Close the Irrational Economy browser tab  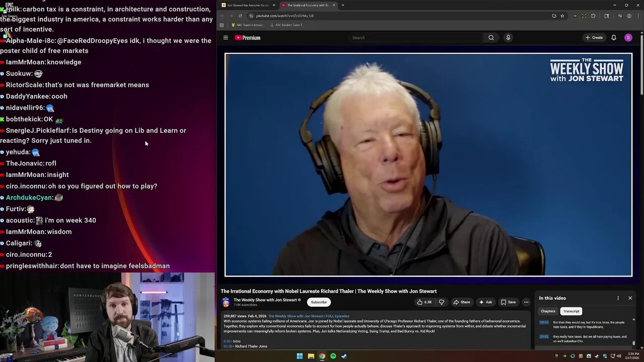tap(334, 5)
